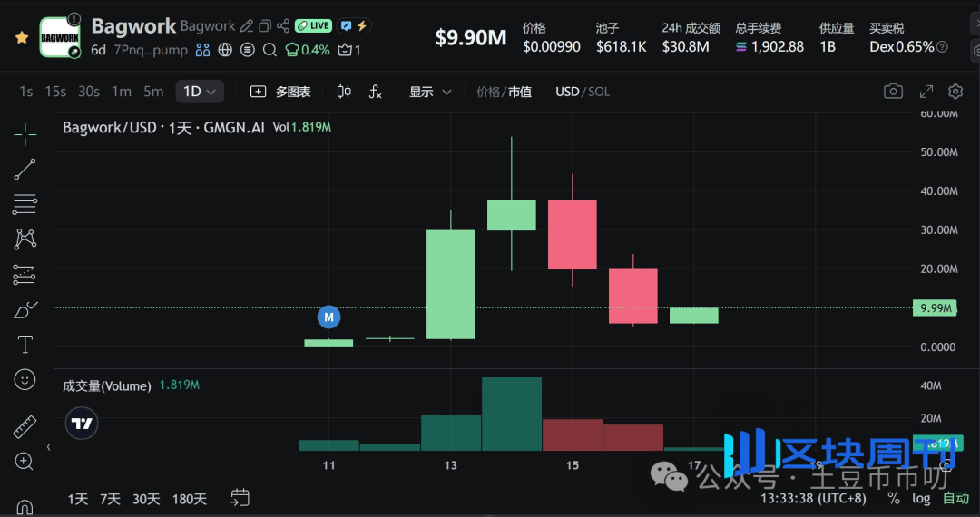The height and width of the screenshot is (517, 980).
Task: Open chart settings gear
Action: (x=955, y=92)
